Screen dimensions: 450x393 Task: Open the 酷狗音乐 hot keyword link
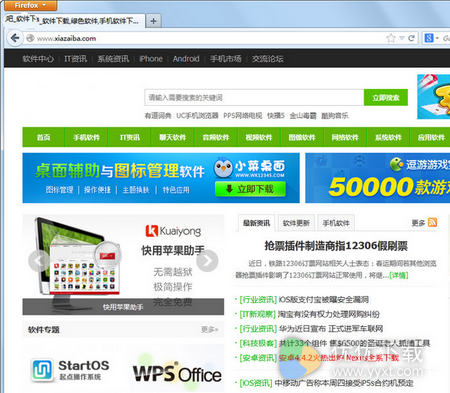pos(335,116)
